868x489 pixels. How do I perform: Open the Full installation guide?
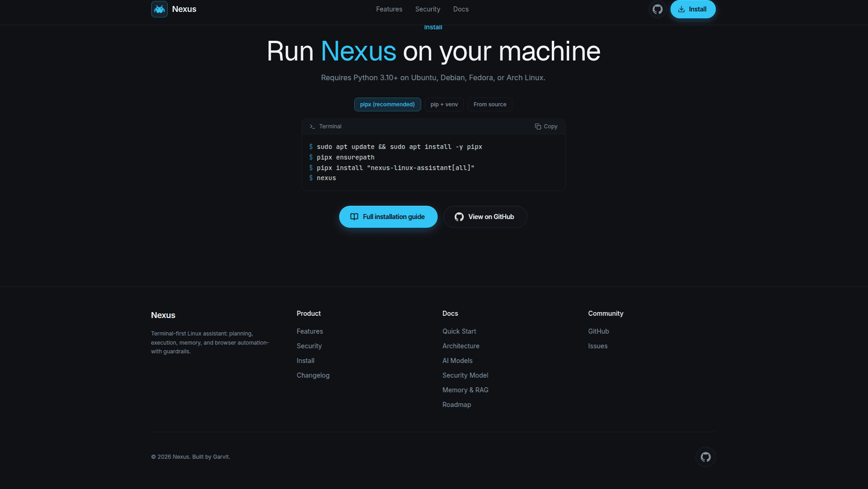[x=388, y=217]
